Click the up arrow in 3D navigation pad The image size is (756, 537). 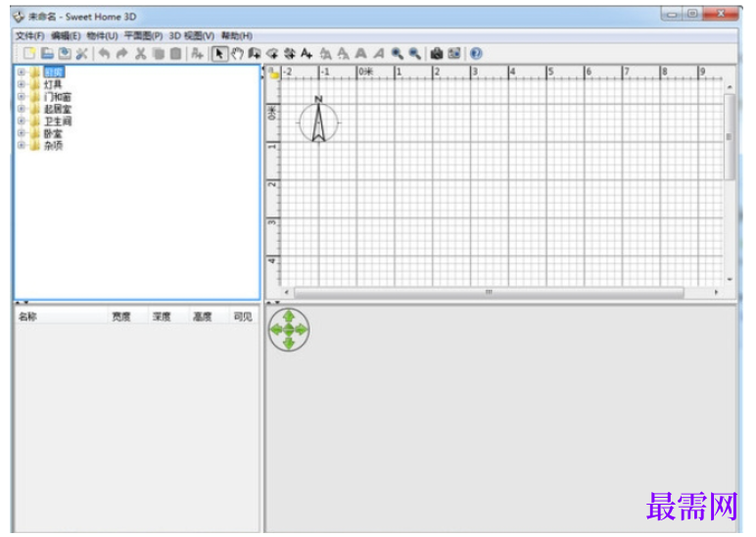289,317
